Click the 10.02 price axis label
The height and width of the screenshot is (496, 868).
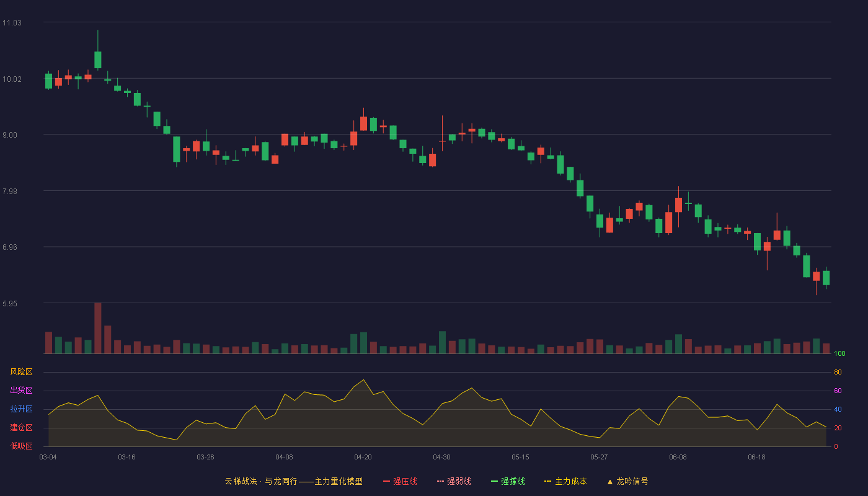coord(12,79)
